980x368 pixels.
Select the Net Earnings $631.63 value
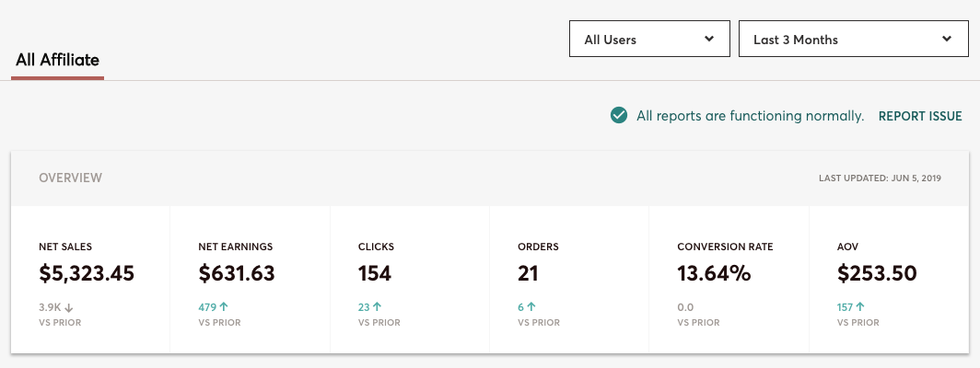pyautogui.click(x=237, y=273)
